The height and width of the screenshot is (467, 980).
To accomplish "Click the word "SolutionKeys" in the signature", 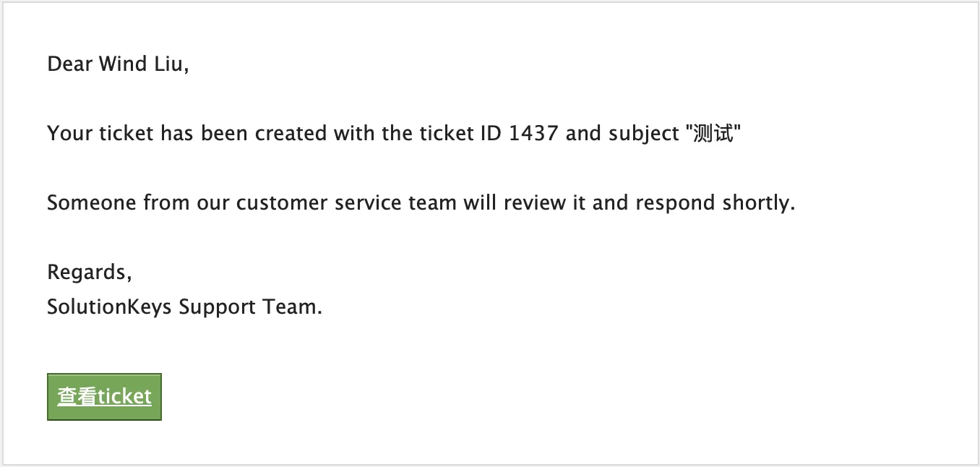I will point(109,307).
